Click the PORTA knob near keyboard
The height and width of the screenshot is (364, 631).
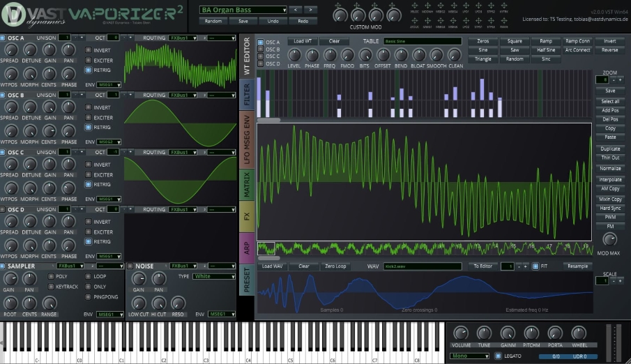click(555, 333)
